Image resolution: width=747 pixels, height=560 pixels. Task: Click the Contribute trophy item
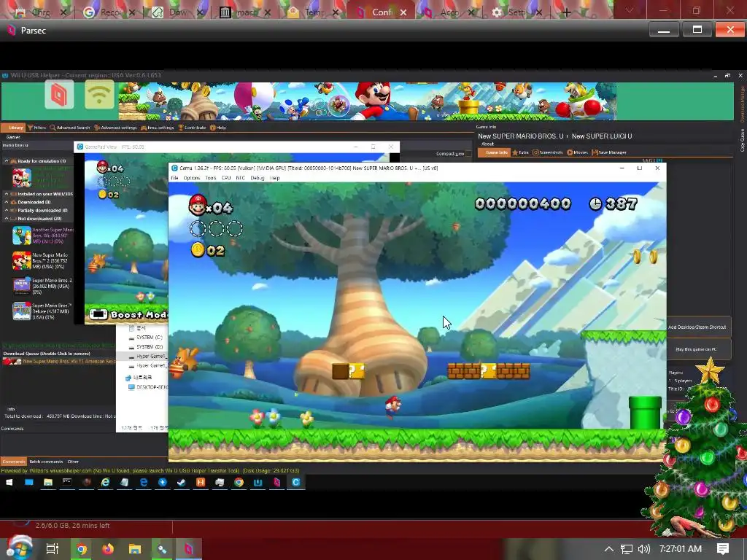[192, 128]
